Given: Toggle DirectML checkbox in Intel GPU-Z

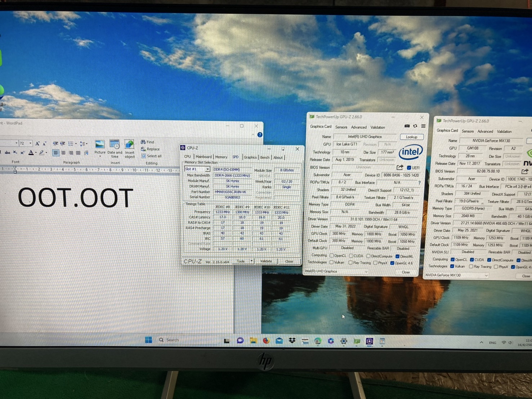Looking at the screenshot, I should pos(397,256).
